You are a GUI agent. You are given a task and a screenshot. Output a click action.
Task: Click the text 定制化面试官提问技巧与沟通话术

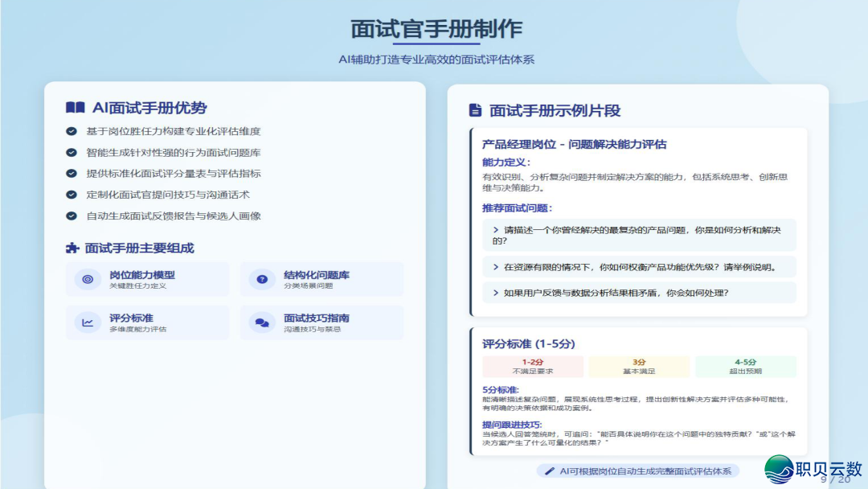(x=168, y=195)
